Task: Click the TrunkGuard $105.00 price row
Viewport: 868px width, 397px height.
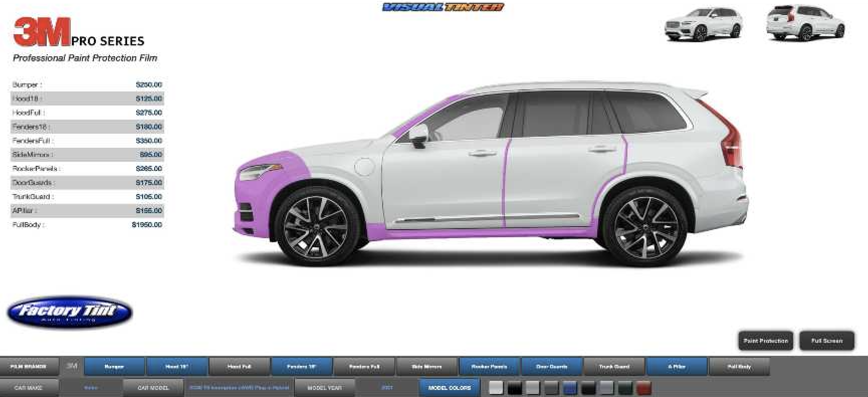Action: [x=87, y=197]
